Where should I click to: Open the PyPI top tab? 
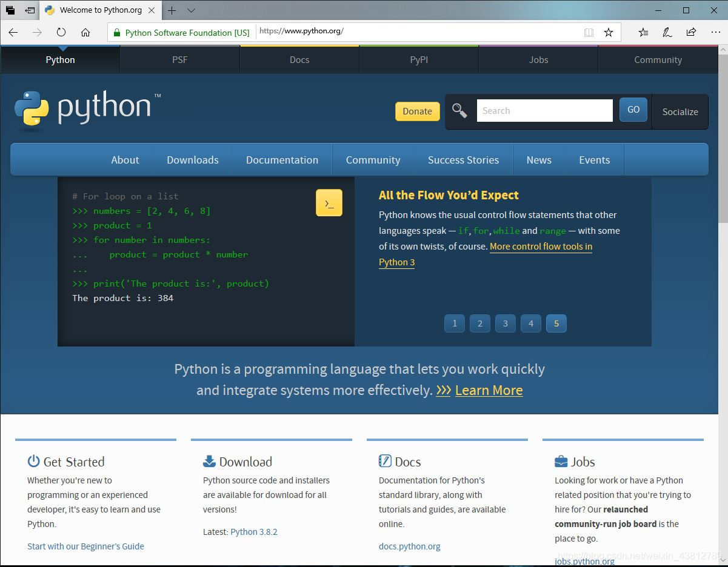[419, 59]
